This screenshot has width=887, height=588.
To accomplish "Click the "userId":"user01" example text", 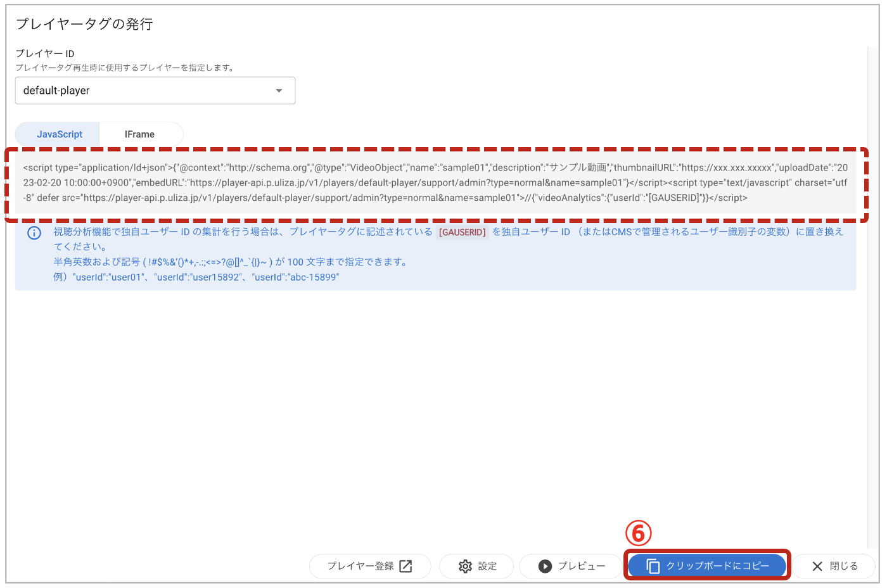I will 108,277.
